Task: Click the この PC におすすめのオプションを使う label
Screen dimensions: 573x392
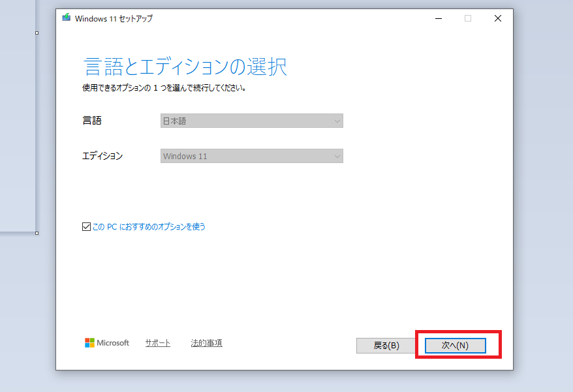Action: pos(149,227)
